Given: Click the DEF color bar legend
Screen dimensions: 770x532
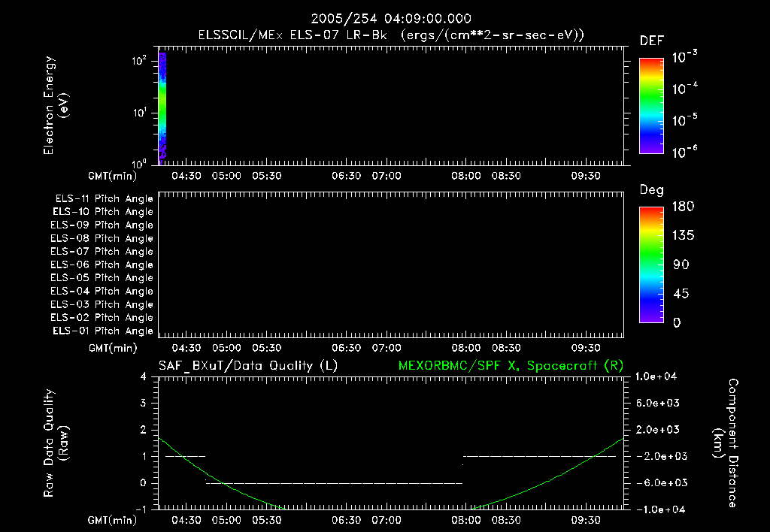Looking at the screenshot, I should (651, 106).
